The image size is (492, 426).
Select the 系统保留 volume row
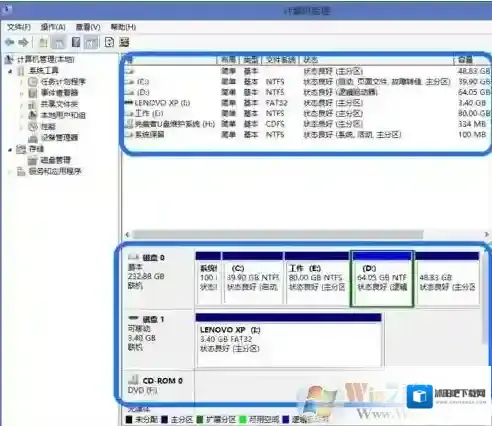click(x=307, y=135)
